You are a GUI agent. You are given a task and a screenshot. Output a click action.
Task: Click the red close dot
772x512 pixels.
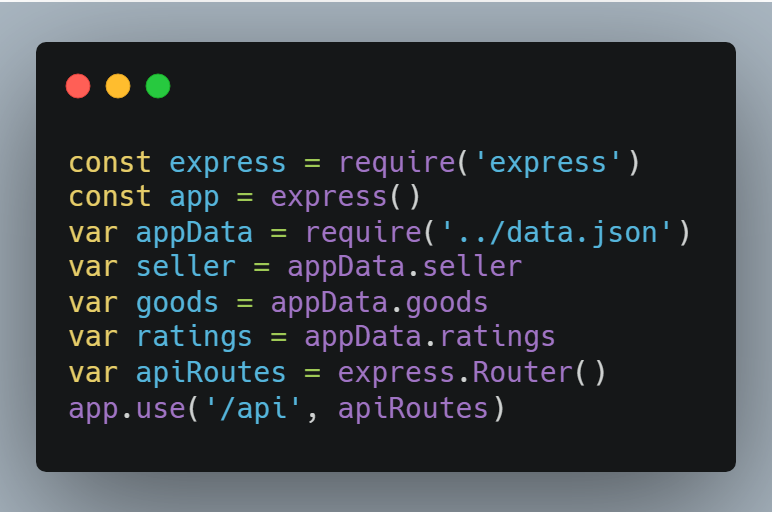(78, 86)
